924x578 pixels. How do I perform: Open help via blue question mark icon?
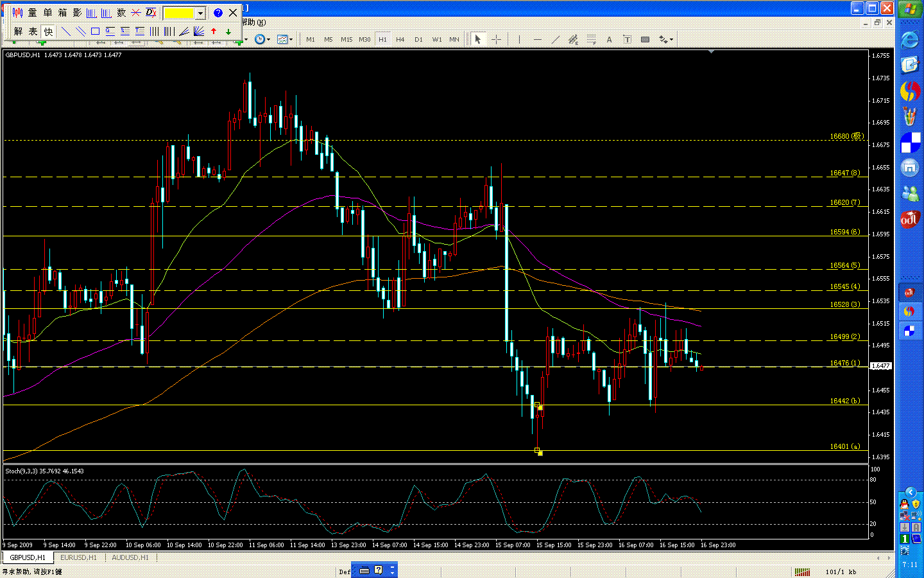218,13
